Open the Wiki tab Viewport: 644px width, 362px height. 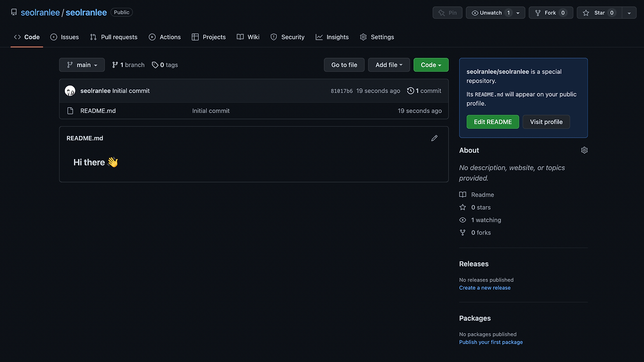(248, 37)
